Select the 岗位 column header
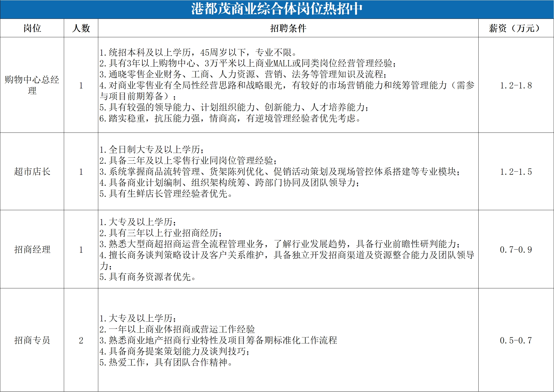 pyautogui.click(x=32, y=28)
